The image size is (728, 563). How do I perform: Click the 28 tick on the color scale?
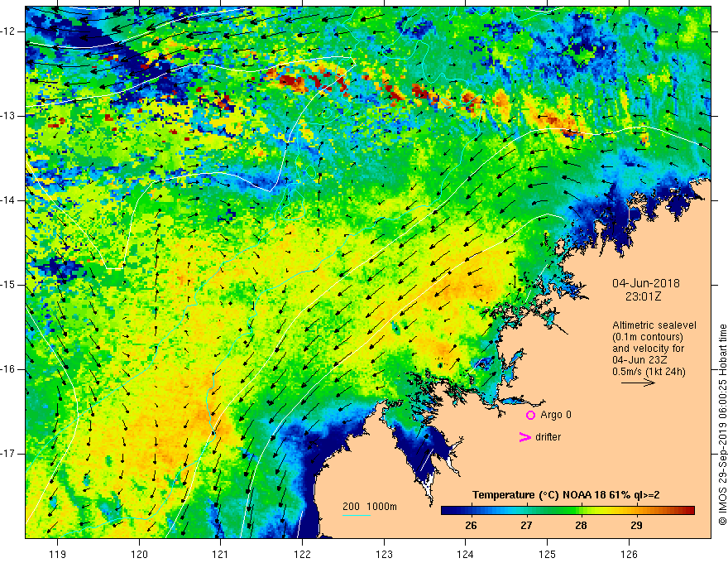pos(581,526)
